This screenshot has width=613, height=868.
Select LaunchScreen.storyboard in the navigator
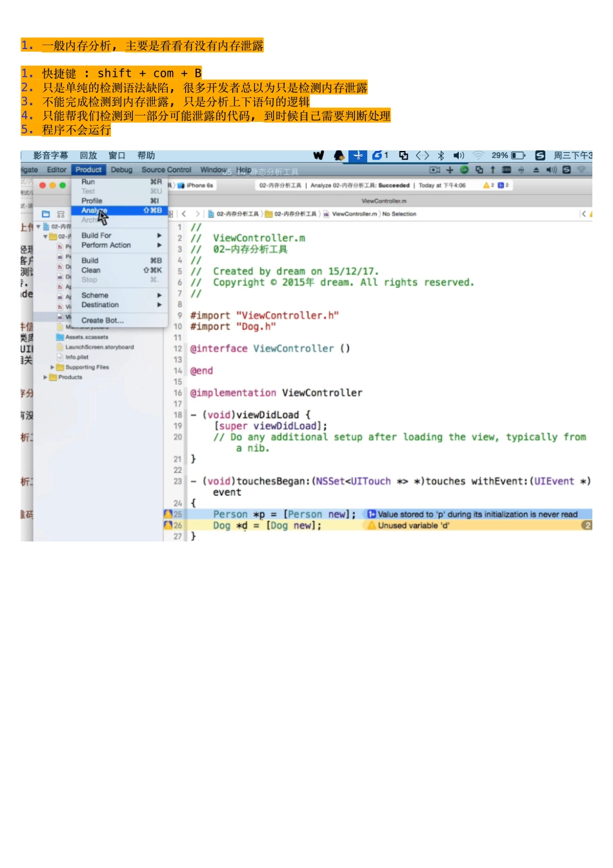click(99, 347)
